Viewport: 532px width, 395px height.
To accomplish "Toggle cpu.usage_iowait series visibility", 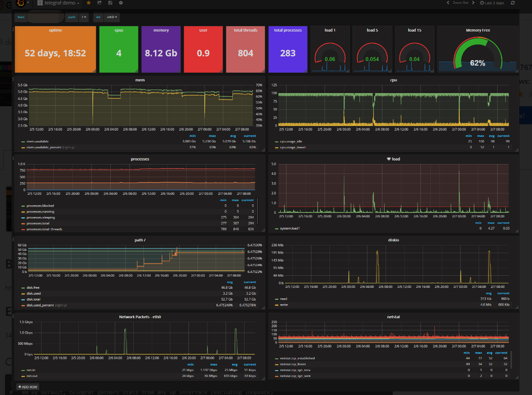I will click(292, 147).
